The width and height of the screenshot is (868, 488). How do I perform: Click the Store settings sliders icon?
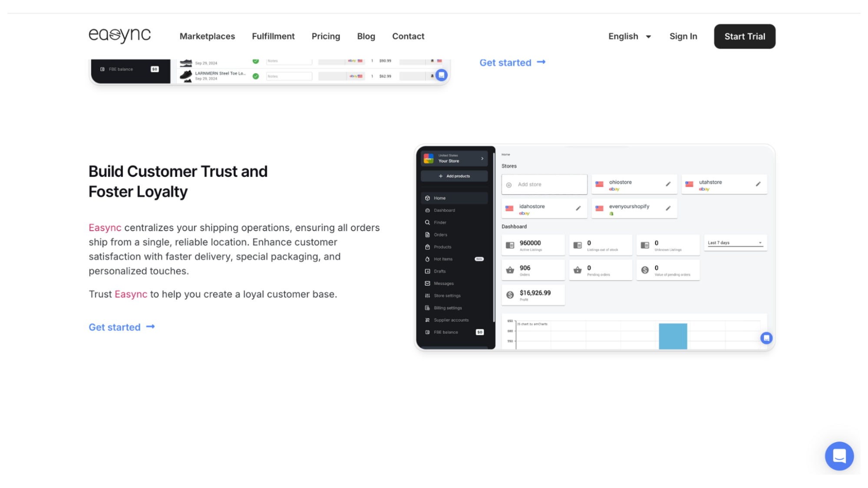pyautogui.click(x=427, y=296)
